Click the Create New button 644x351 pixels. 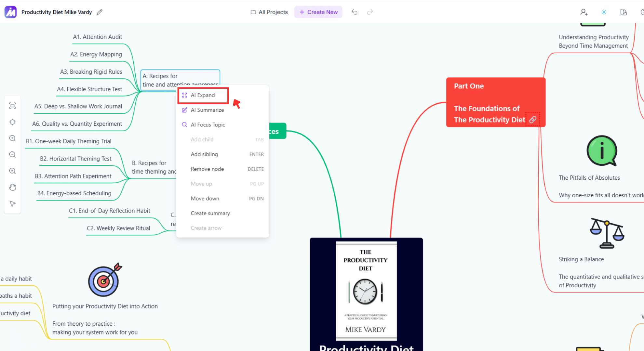(x=318, y=12)
